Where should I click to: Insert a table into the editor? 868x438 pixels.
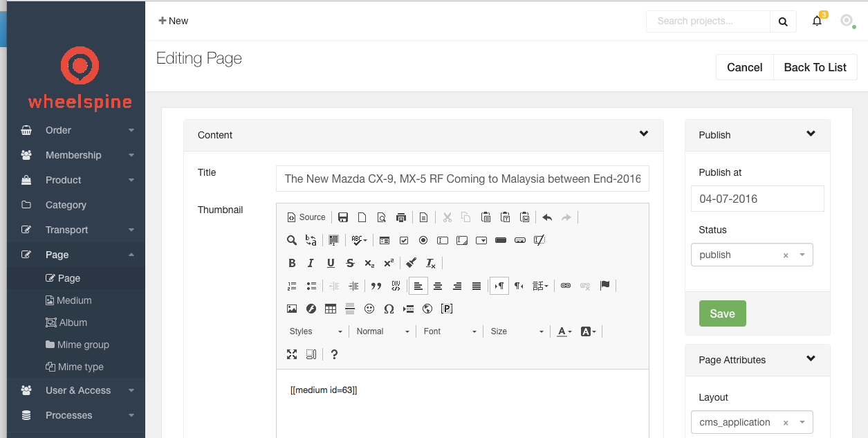click(x=331, y=309)
